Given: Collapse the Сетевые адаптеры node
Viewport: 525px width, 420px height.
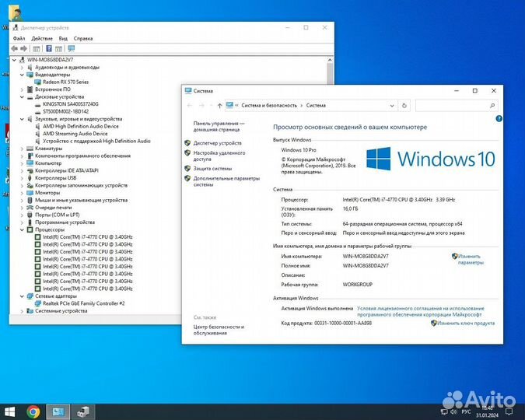Looking at the screenshot, I should click(x=22, y=296).
